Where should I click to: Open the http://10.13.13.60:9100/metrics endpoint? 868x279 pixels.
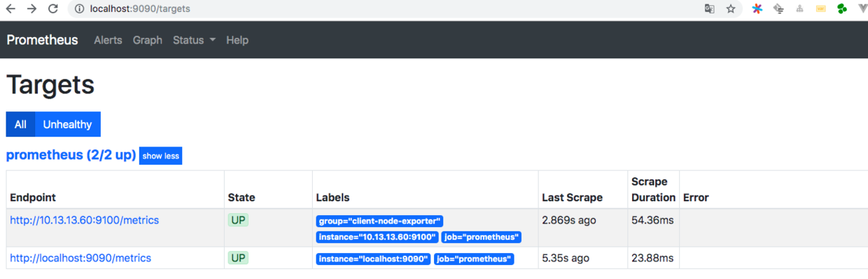coord(84,220)
